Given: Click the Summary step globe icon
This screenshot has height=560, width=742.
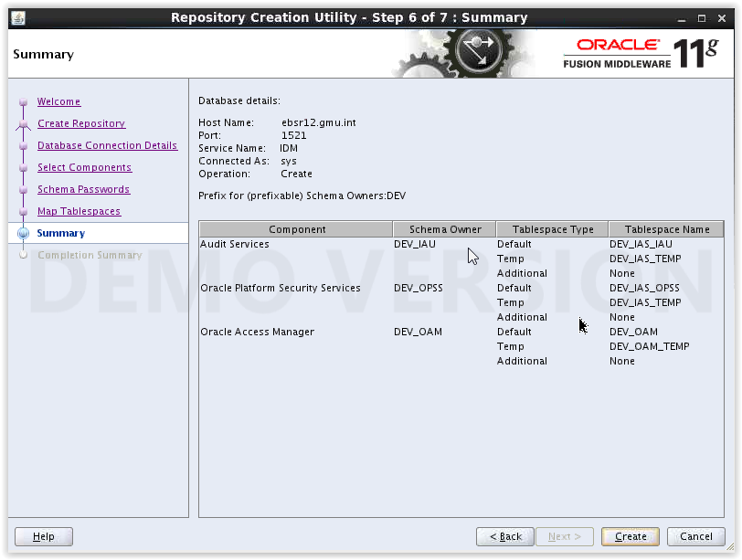Looking at the screenshot, I should [x=23, y=233].
